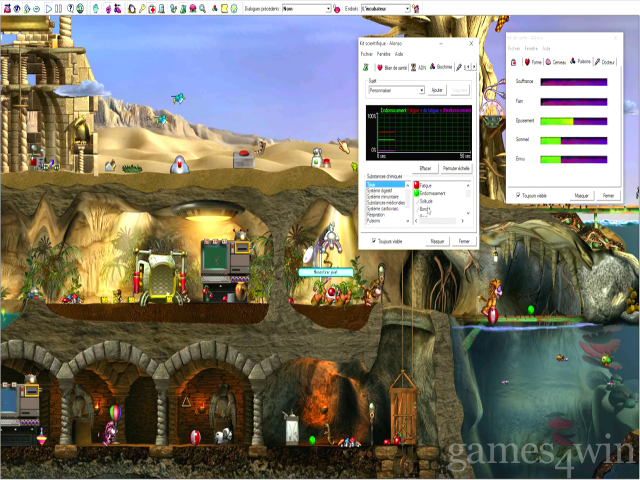Click the Permuter échelle button
The height and width of the screenshot is (480, 640).
456,167
